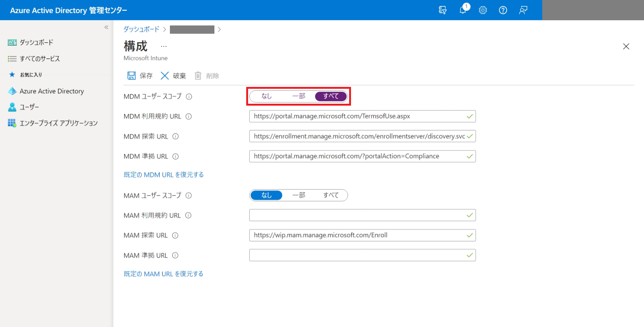This screenshot has width=644, height=327.
Task: Click the 保存 floppy disk icon
Action: (x=131, y=76)
